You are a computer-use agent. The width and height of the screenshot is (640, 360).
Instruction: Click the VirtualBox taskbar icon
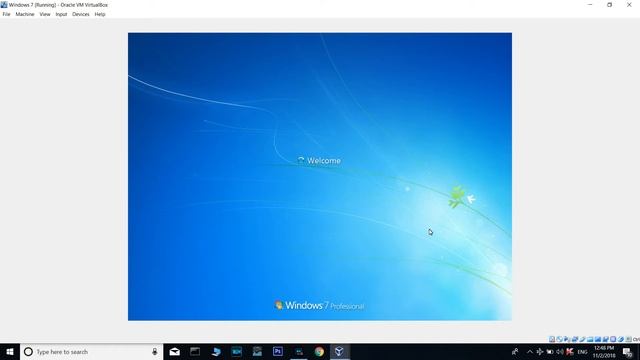pyautogui.click(x=340, y=351)
